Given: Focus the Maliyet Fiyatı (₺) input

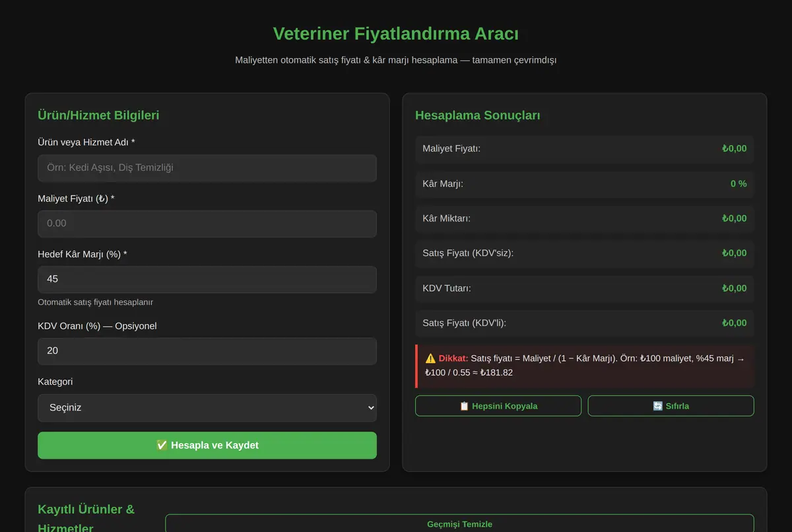Looking at the screenshot, I should pyautogui.click(x=207, y=224).
